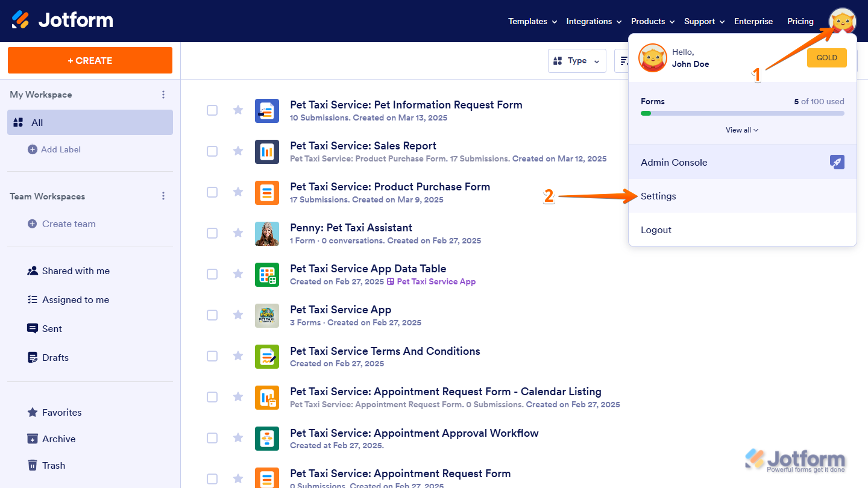Star the Pet Taxi Service: Product Purchase Form

coord(237,192)
